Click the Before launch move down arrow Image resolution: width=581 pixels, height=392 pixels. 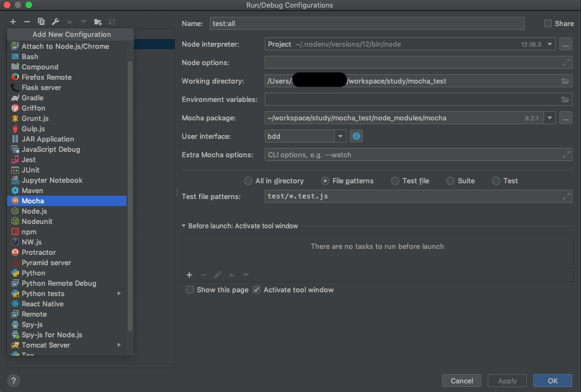[x=246, y=275]
